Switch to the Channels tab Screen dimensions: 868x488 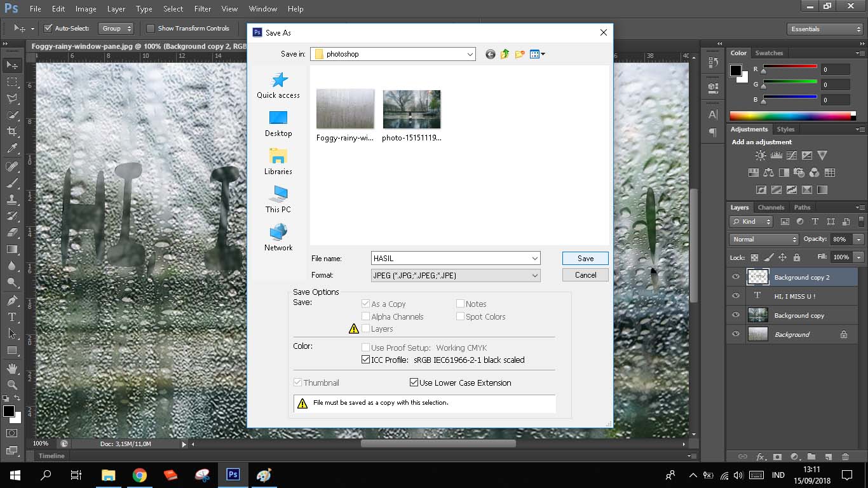(x=771, y=207)
